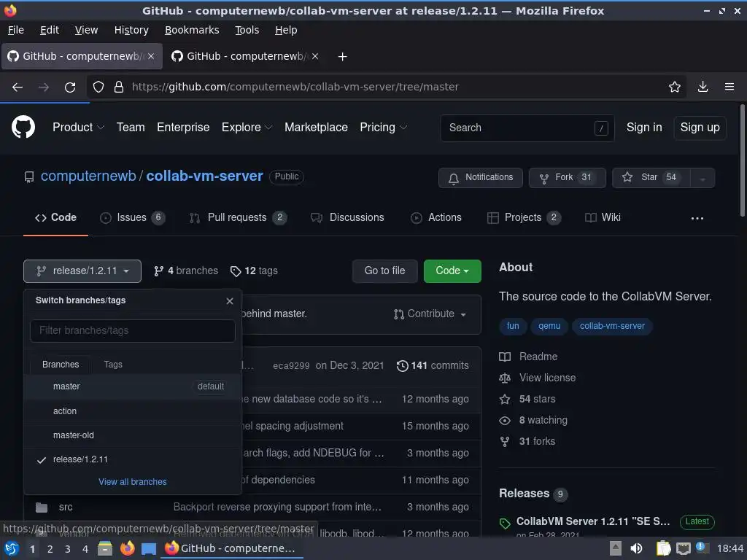Click the Firefox back arrow
Screen dimensions: 747x560
pyautogui.click(x=18, y=87)
